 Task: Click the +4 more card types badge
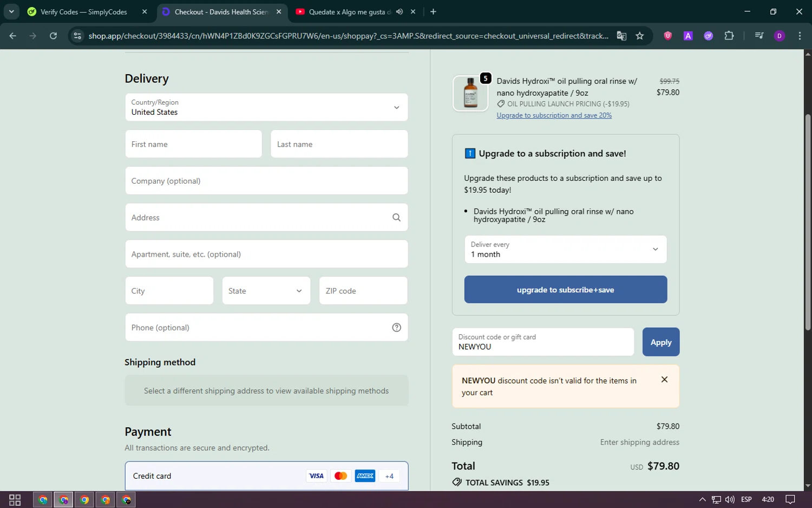389,476
